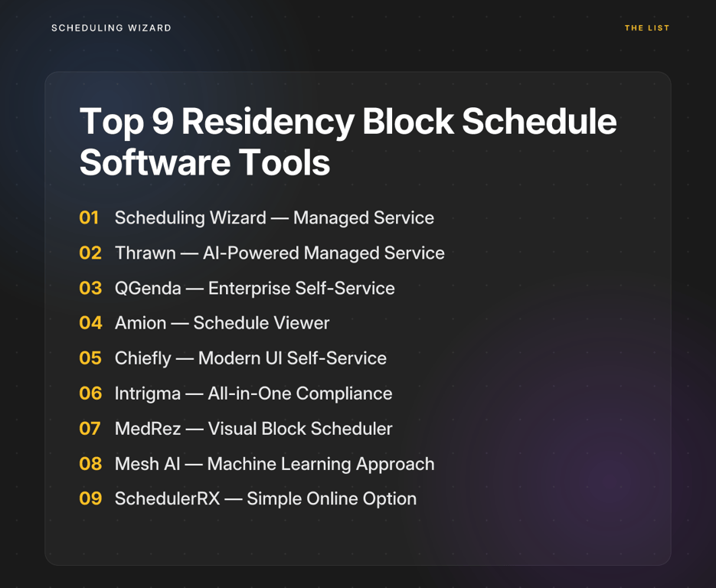Select Thrawn — AI-Powered Managed Service entry
The image size is (716, 588).
pyautogui.click(x=280, y=253)
